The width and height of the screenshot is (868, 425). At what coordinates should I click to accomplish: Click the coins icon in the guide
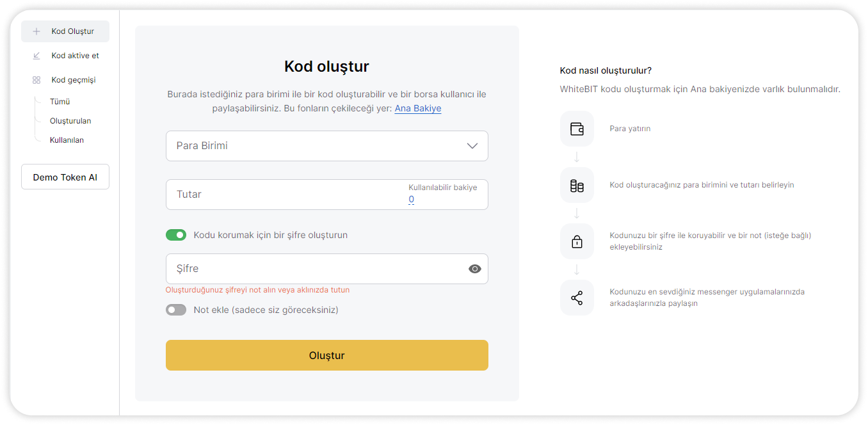click(577, 186)
